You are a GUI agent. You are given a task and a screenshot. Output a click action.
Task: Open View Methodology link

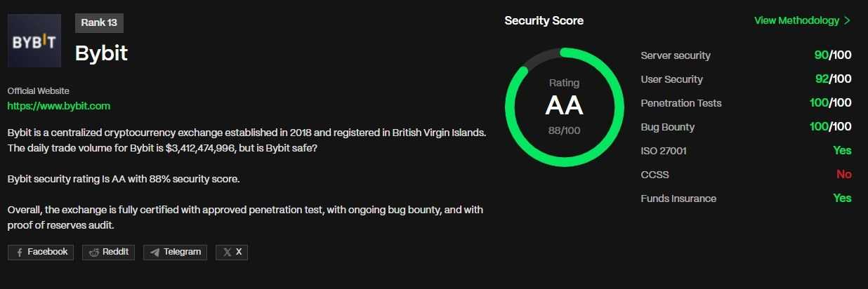796,20
